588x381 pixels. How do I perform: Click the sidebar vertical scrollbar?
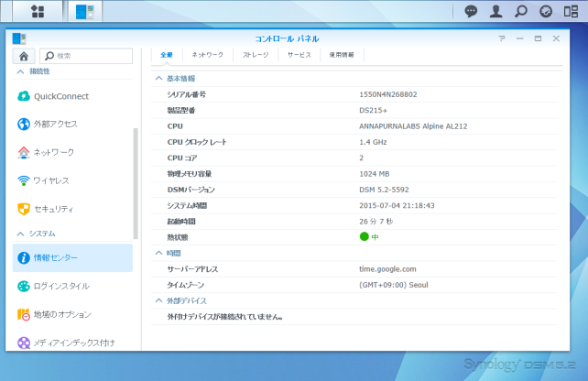click(x=136, y=183)
